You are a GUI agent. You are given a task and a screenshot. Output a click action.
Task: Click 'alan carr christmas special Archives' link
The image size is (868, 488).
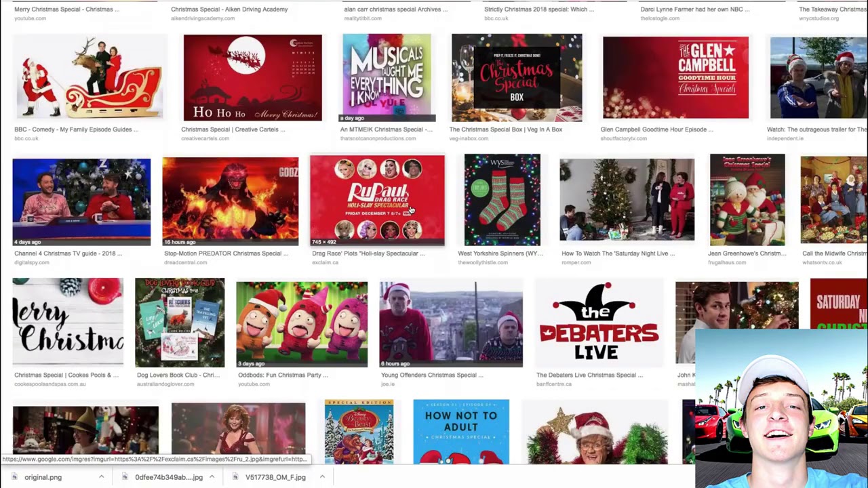point(396,9)
